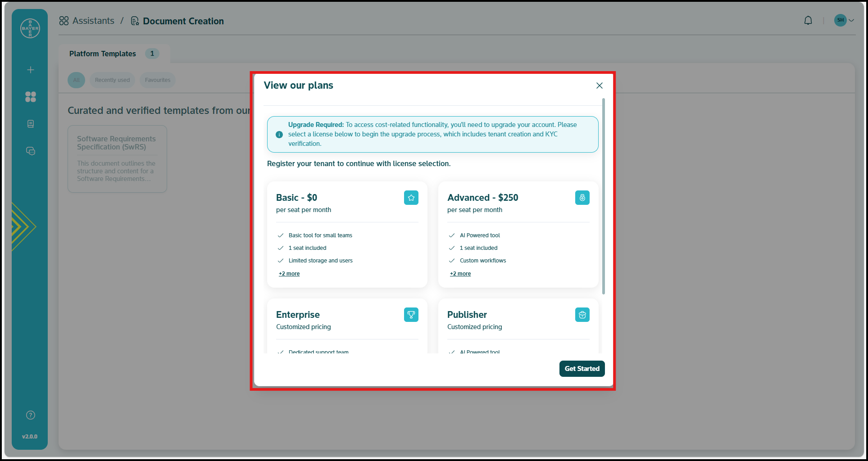Expand +2 more under Advanced plan
The image size is (868, 461).
[460, 274]
